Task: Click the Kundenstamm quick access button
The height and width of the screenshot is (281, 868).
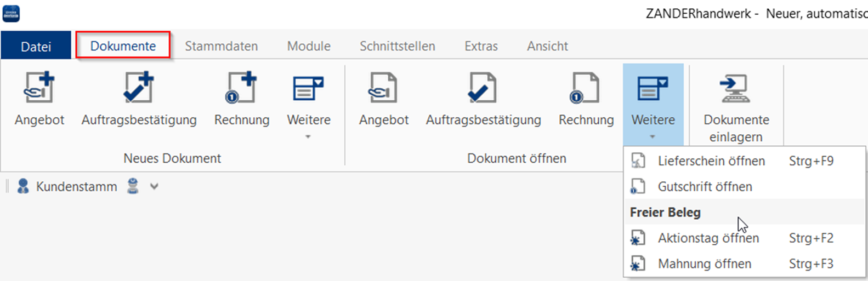Action: point(68,187)
